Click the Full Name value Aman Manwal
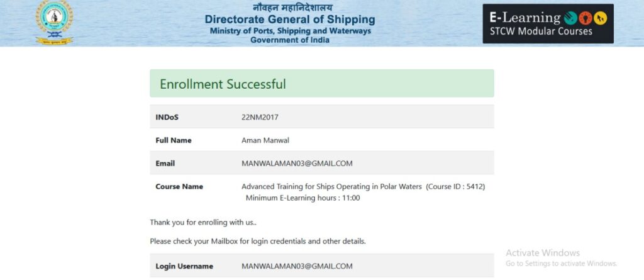Viewport: 644px width, 280px height. pyautogui.click(x=265, y=140)
